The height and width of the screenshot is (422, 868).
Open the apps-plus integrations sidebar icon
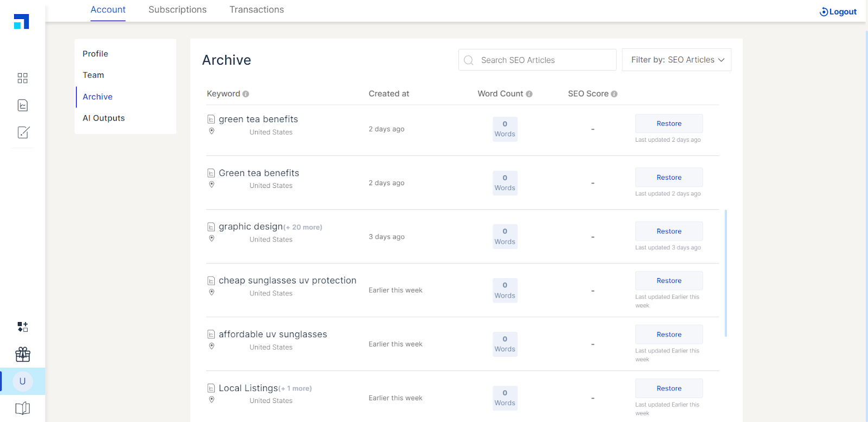pyautogui.click(x=23, y=327)
